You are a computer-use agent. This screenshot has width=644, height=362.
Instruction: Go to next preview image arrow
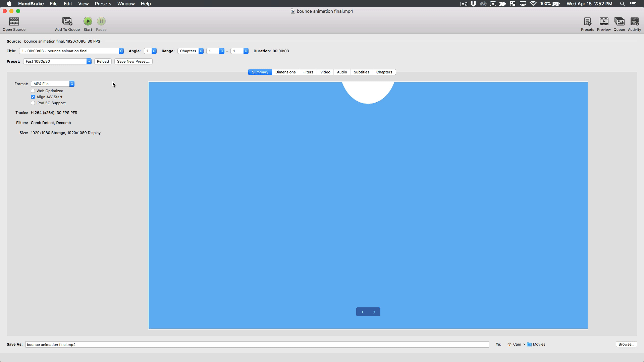[374, 312]
